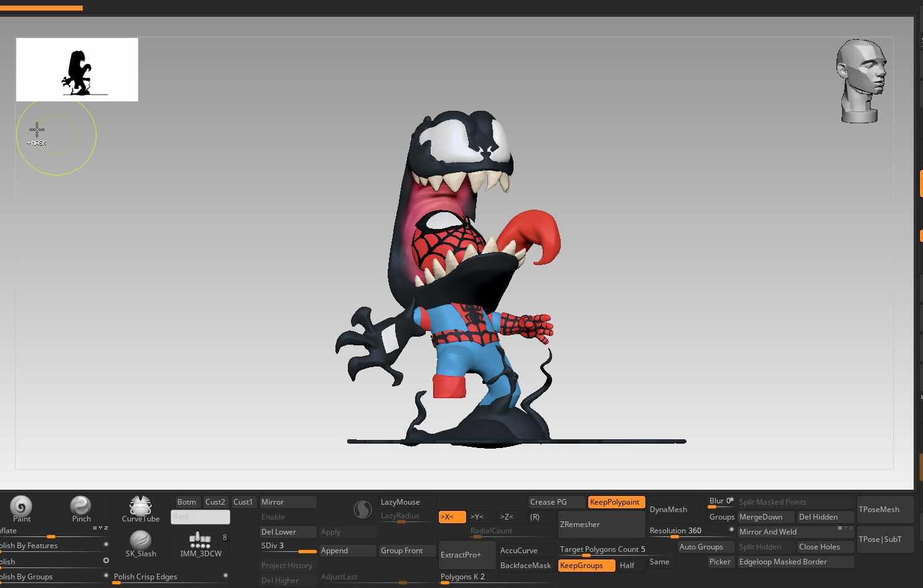This screenshot has height=588, width=923.
Task: Click the Target Polygons Count slider
Action: pos(602,549)
